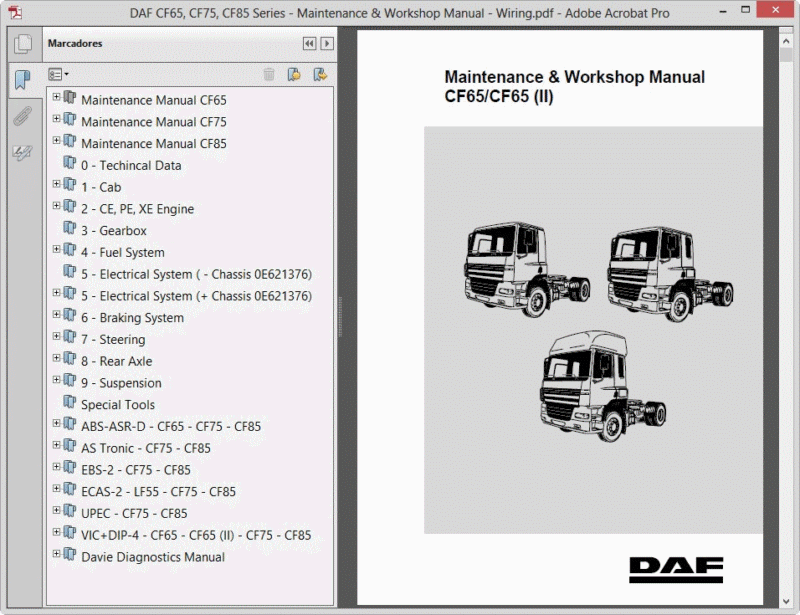
Task: Click the document scrollbar down arrow
Action: point(786,601)
